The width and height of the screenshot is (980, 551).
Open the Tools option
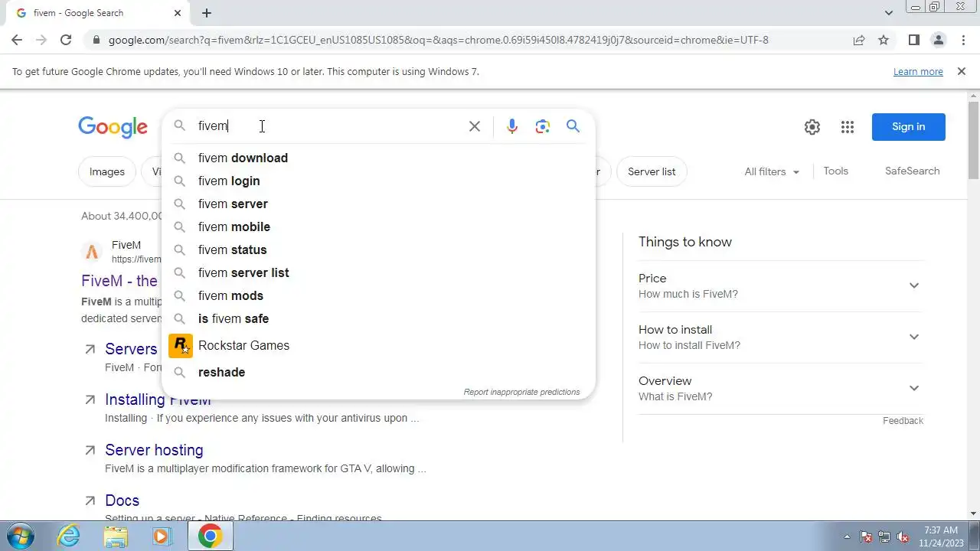coord(835,171)
